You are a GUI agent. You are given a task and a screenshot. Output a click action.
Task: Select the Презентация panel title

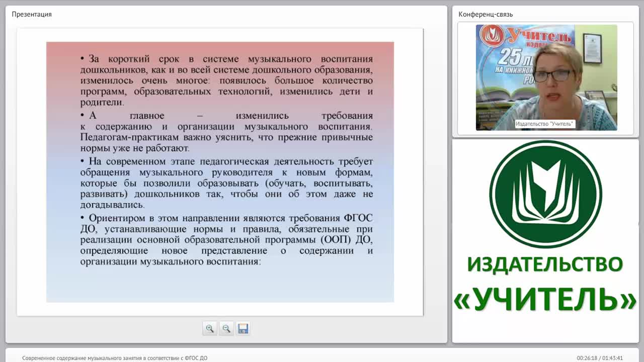32,14
